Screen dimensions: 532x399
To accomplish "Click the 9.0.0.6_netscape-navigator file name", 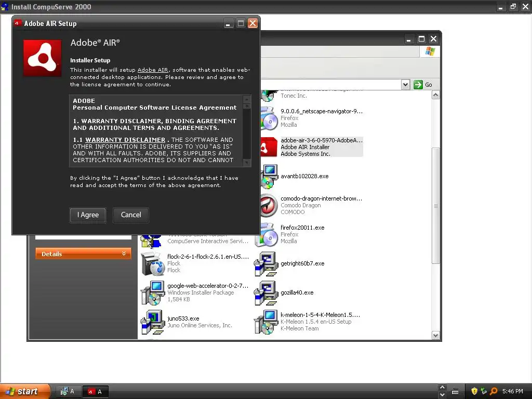I will click(x=321, y=111).
